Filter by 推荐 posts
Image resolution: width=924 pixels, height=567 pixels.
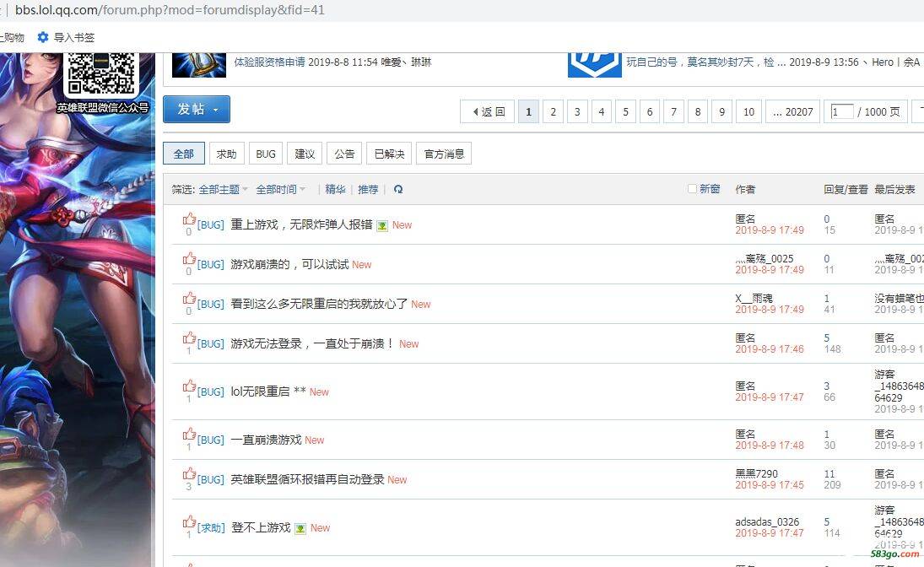(x=368, y=189)
